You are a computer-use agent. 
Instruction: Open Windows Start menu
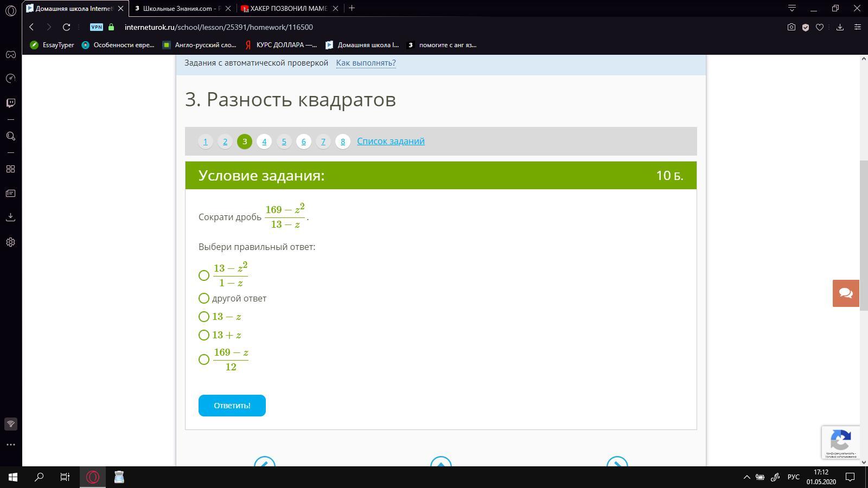pos(13,477)
